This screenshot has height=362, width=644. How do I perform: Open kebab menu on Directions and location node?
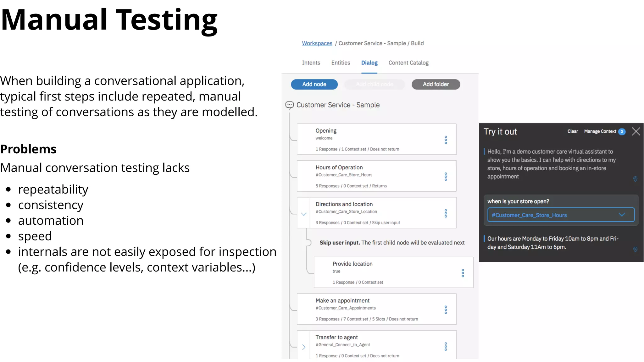coord(446,213)
